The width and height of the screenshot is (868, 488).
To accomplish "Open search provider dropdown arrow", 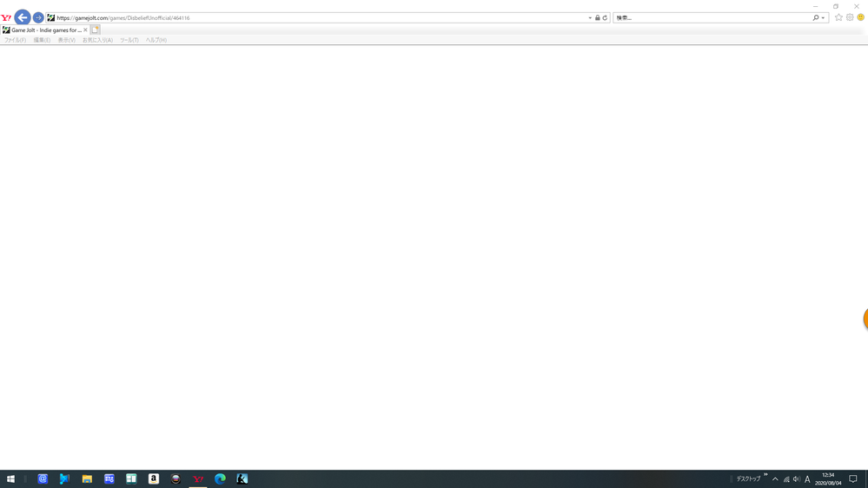I will 823,17.
